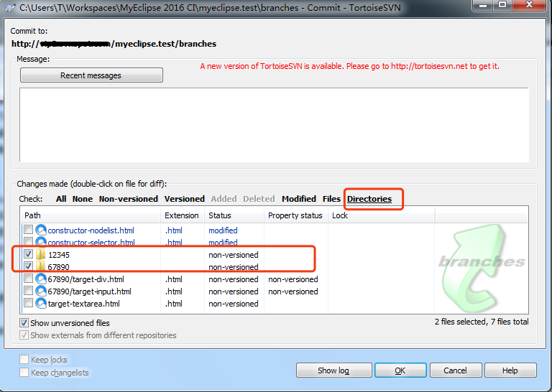Select 67890/target-input.html path text
Viewport: 552px width, 392px height.
tap(89, 291)
